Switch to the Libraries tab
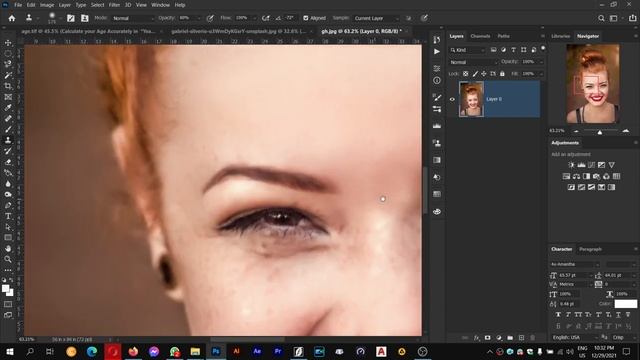The height and width of the screenshot is (360, 640). click(560, 36)
